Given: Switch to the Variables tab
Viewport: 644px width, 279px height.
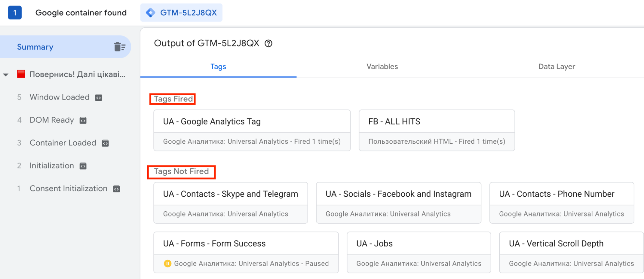Looking at the screenshot, I should click(x=382, y=67).
